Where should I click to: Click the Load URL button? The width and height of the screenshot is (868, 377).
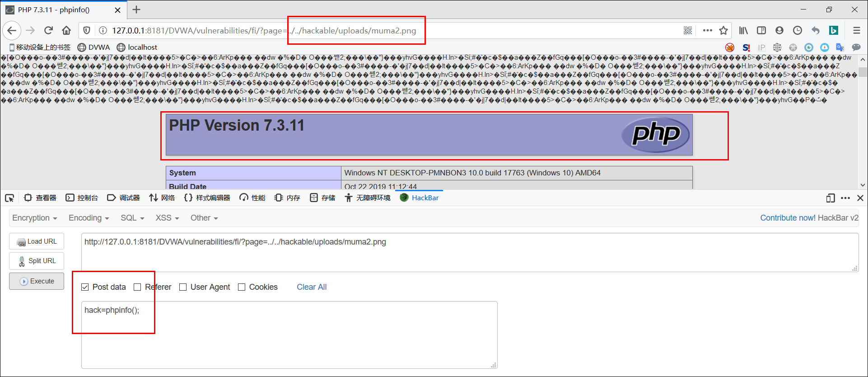(37, 241)
